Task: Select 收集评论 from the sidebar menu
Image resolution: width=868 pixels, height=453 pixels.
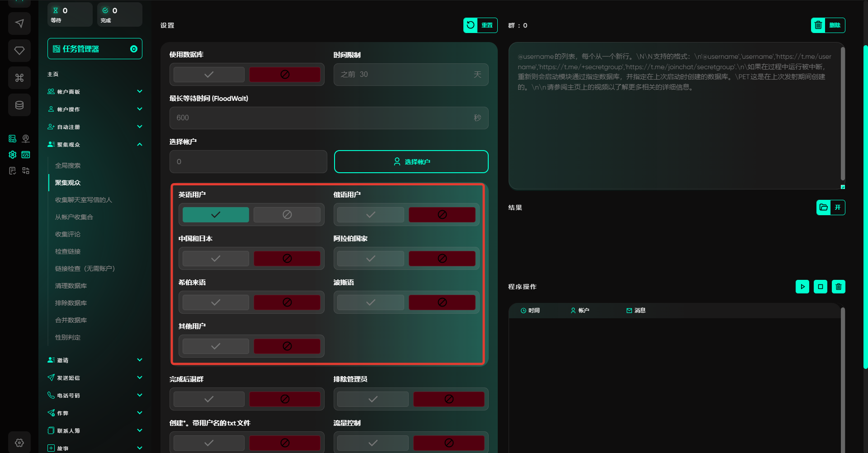Action: pyautogui.click(x=68, y=234)
